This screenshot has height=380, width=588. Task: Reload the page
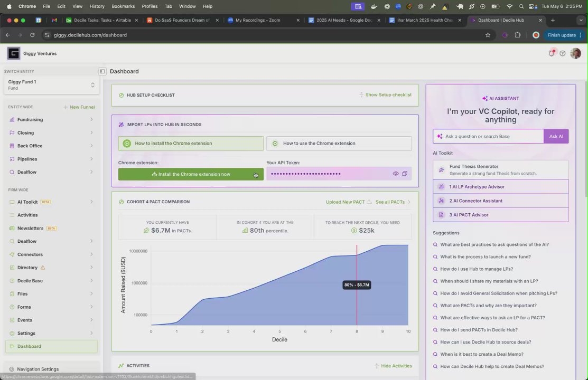(32, 35)
